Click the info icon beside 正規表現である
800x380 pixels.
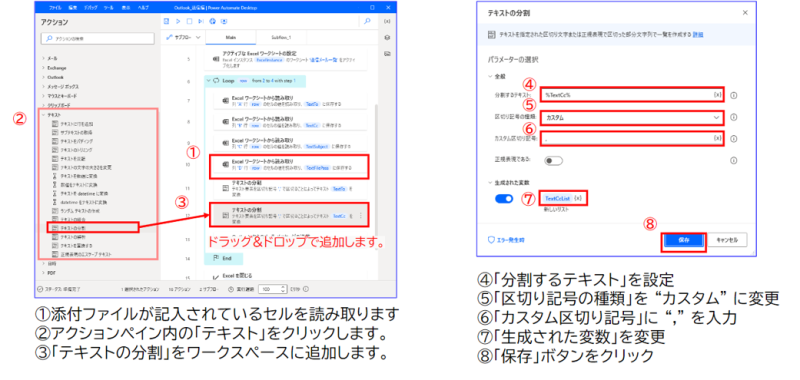734,160
